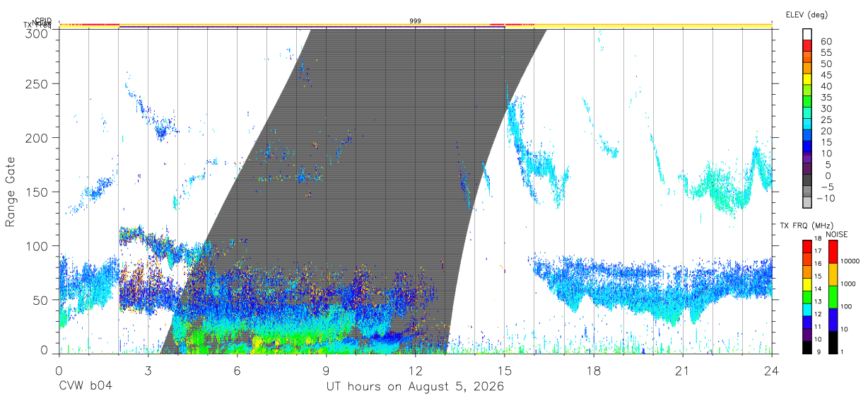868x401 pixels.
Task: Select the 15 tick on UT hours axis
Action: click(504, 370)
